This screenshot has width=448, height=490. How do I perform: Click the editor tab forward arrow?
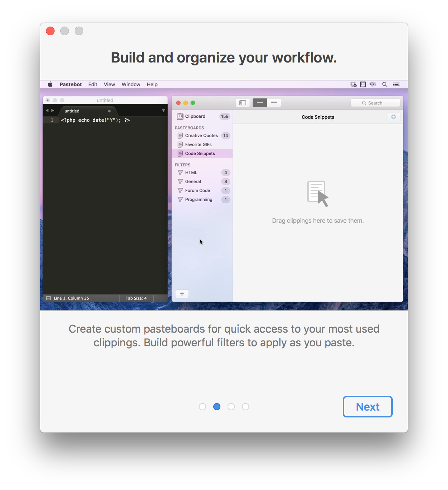53,111
